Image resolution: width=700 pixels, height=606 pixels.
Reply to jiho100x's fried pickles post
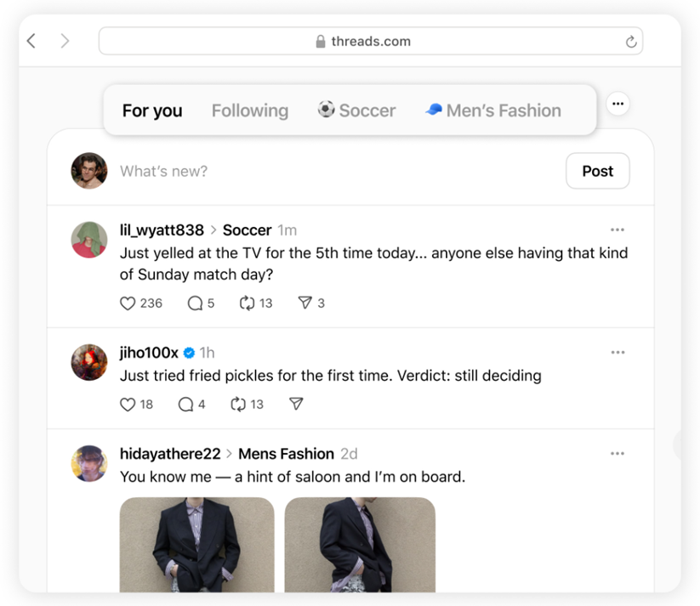click(x=186, y=405)
